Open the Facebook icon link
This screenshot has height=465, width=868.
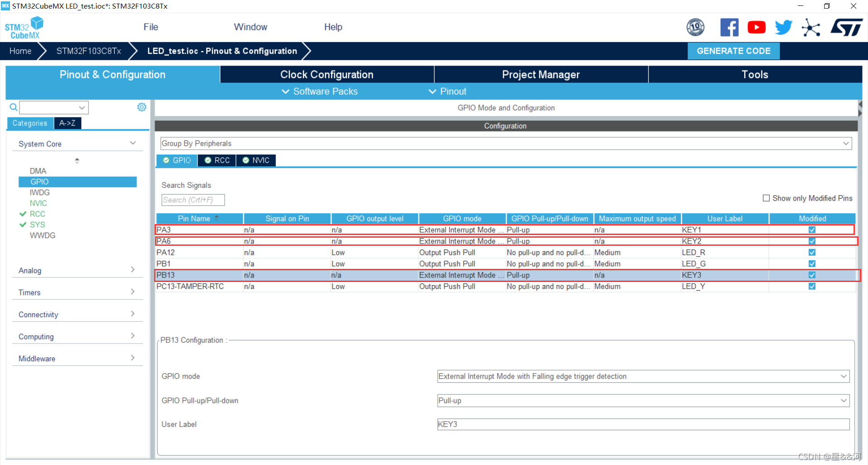pos(729,27)
